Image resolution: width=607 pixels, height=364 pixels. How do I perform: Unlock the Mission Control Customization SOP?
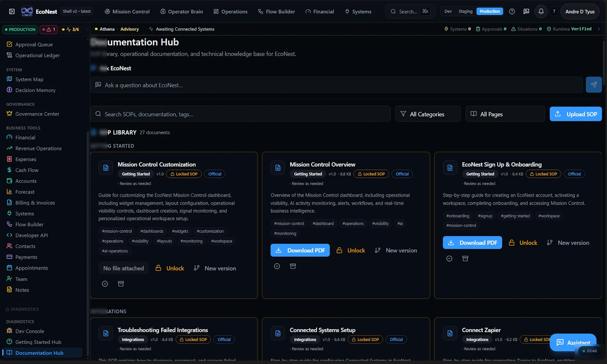[170, 268]
